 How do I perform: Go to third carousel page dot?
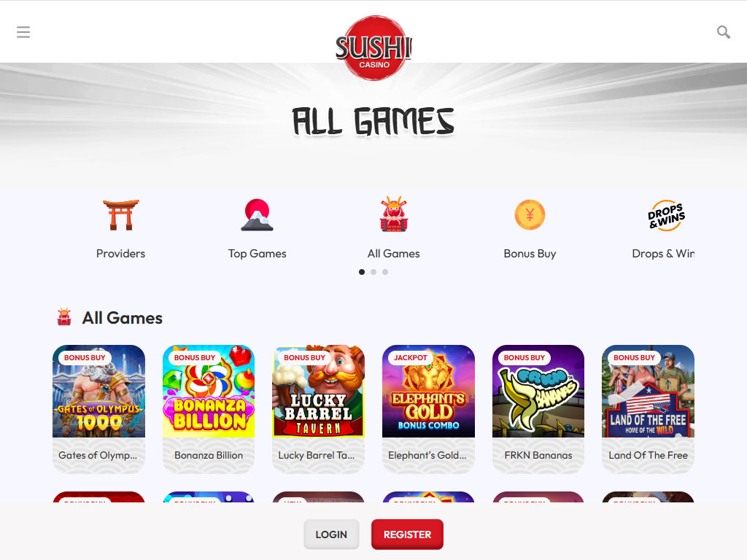[385, 272]
